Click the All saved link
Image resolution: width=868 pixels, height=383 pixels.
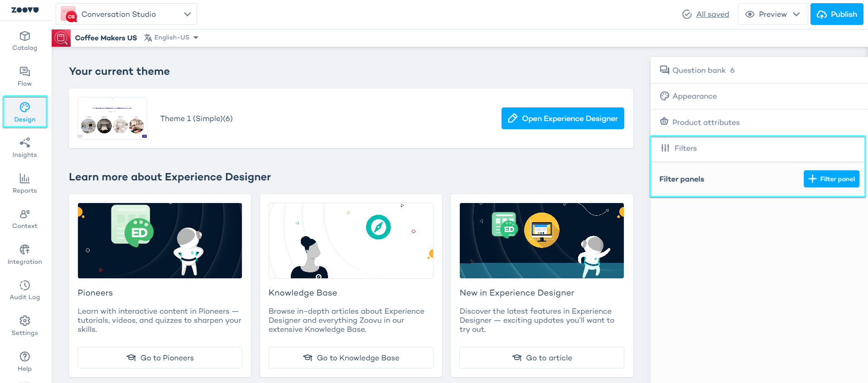point(712,15)
